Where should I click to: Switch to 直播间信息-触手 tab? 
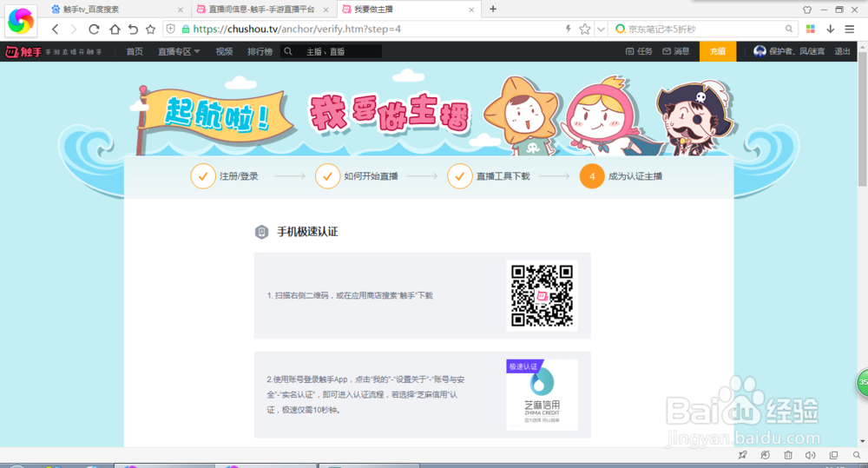point(262,10)
